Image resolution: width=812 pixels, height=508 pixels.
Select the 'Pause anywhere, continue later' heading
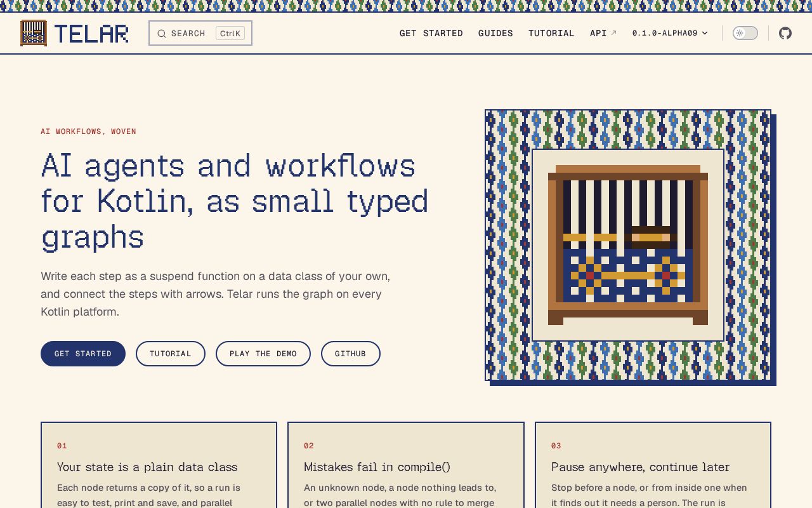641,467
